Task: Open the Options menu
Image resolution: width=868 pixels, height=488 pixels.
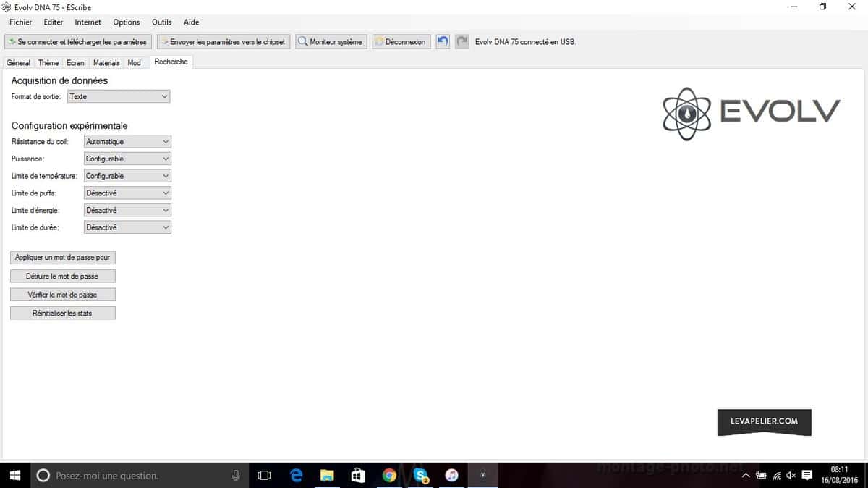Action: click(127, 22)
